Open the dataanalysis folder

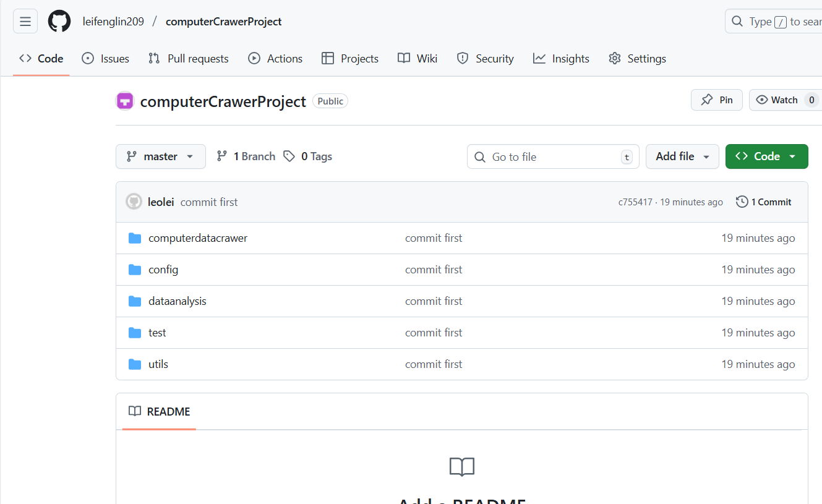(178, 301)
